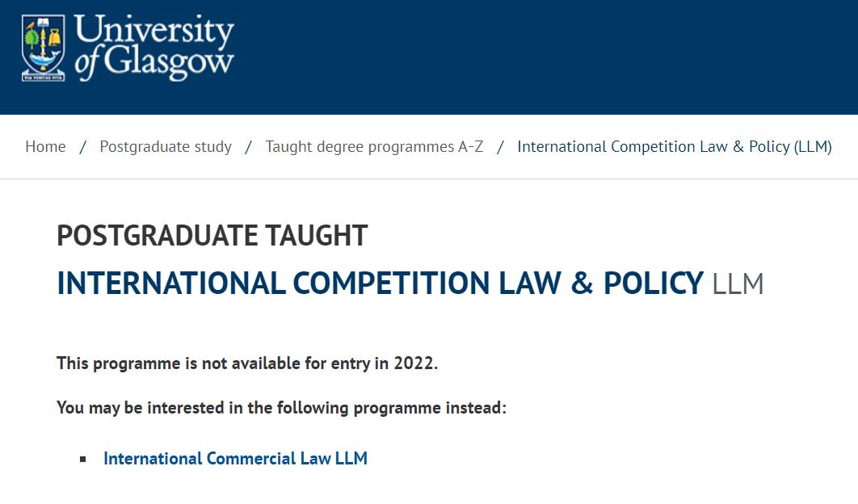The height and width of the screenshot is (504, 858).
Task: Click the slash separator right after Home
Action: click(83, 147)
